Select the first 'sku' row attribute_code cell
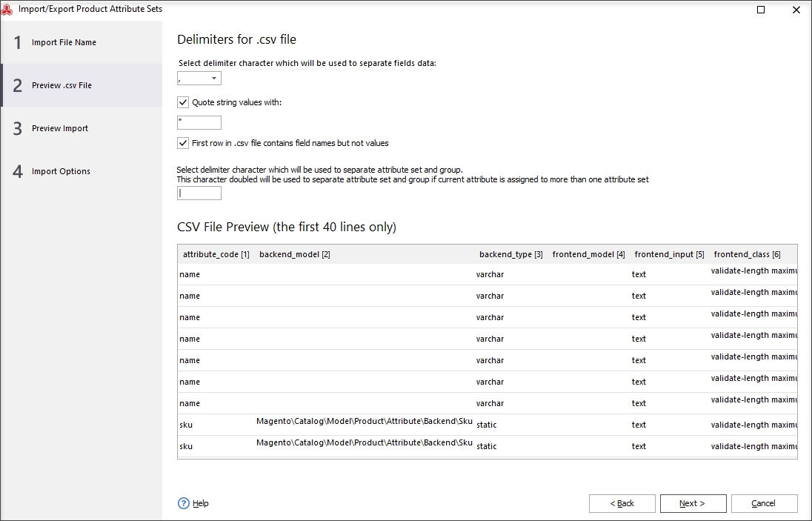Image resolution: width=812 pixels, height=521 pixels. click(186, 425)
